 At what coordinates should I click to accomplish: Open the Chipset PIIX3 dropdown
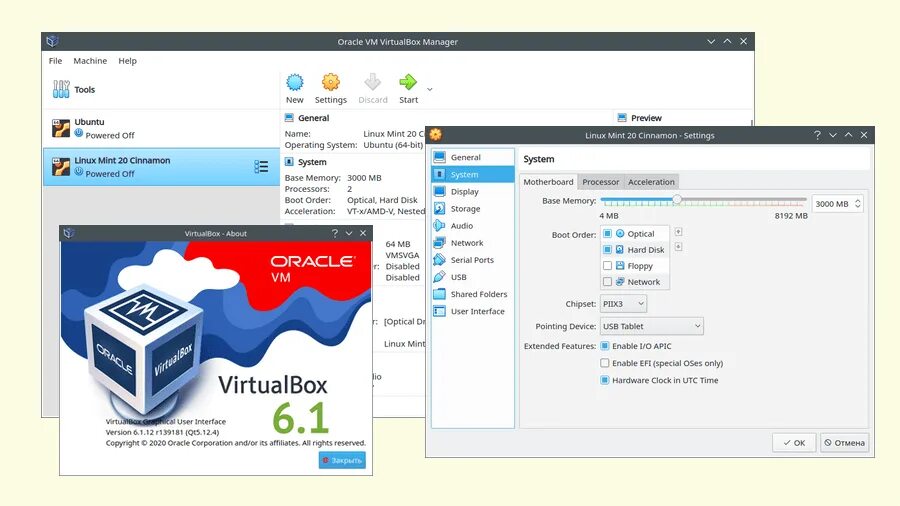pos(623,304)
